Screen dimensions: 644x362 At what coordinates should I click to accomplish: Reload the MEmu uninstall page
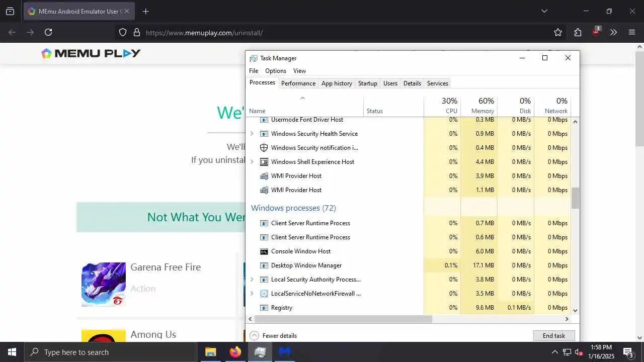click(x=48, y=32)
